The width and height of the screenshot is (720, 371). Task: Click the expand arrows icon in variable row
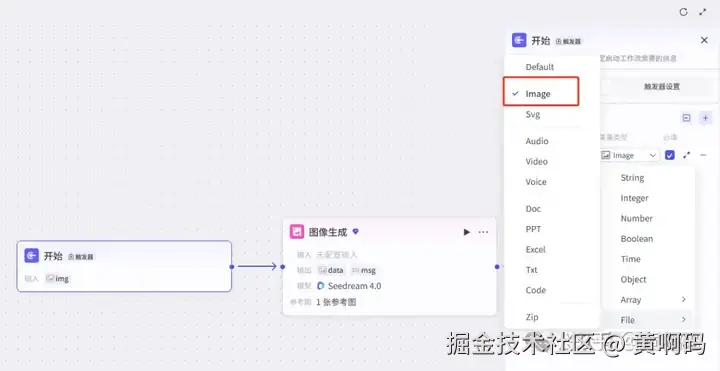686,155
